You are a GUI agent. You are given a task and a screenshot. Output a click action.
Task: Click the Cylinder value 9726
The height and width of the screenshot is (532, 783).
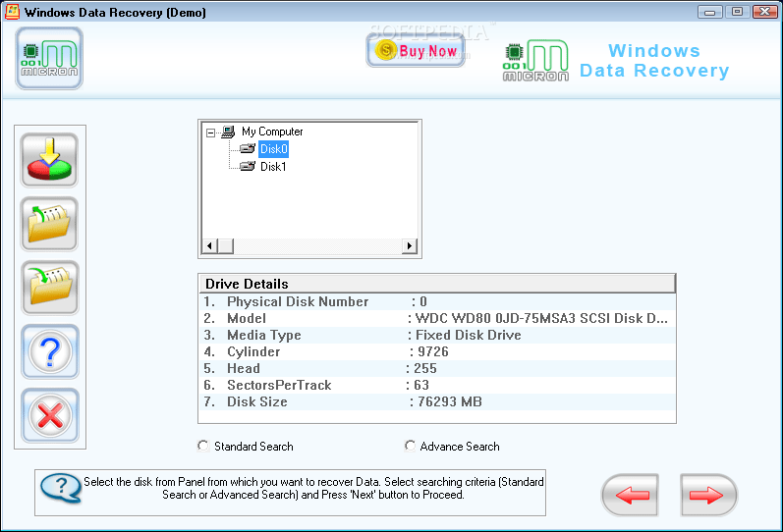[x=433, y=351]
